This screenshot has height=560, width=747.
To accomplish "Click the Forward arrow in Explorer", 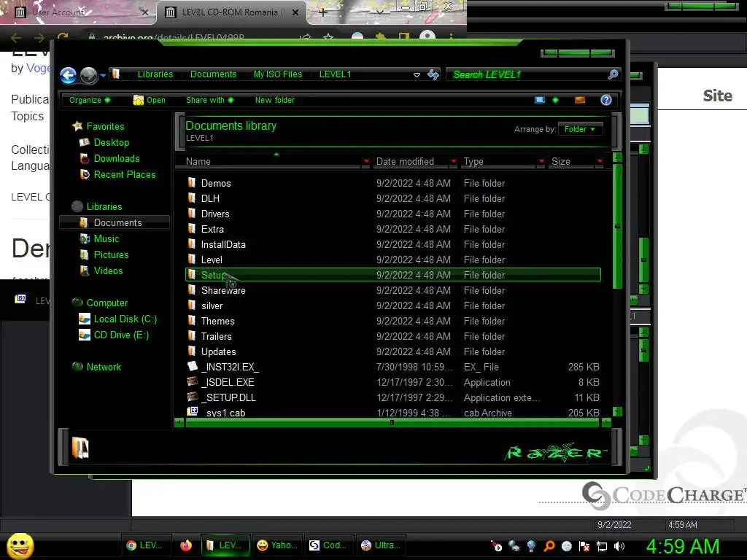I will pos(88,75).
